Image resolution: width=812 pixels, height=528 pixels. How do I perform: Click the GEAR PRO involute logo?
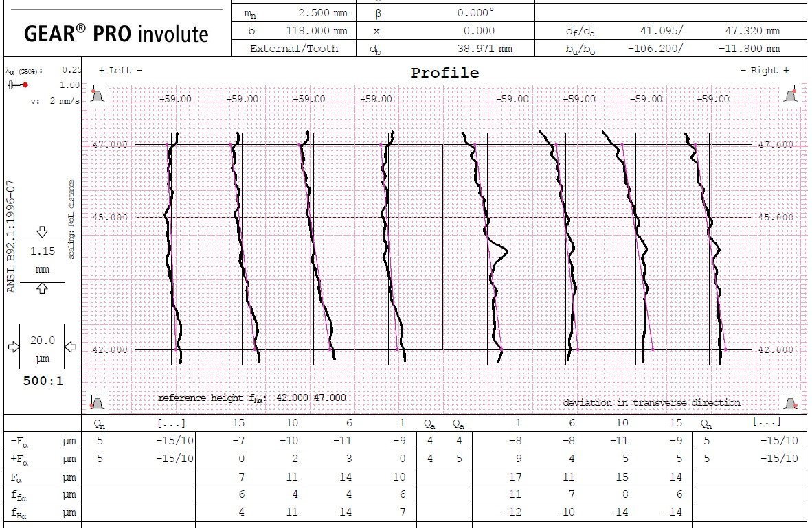tap(116, 34)
